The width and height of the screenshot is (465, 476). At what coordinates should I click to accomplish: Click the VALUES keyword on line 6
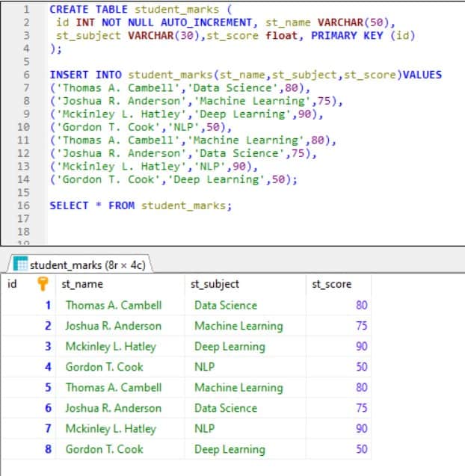pos(422,75)
